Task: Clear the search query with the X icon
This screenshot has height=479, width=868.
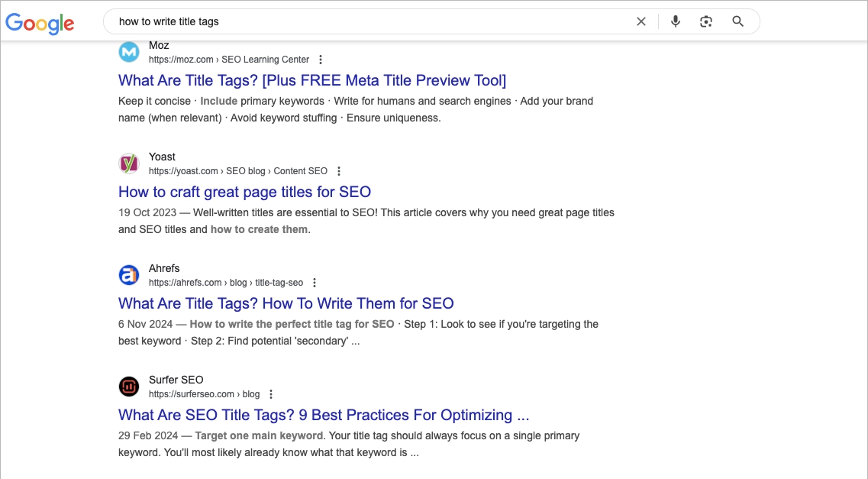Action: click(x=641, y=21)
